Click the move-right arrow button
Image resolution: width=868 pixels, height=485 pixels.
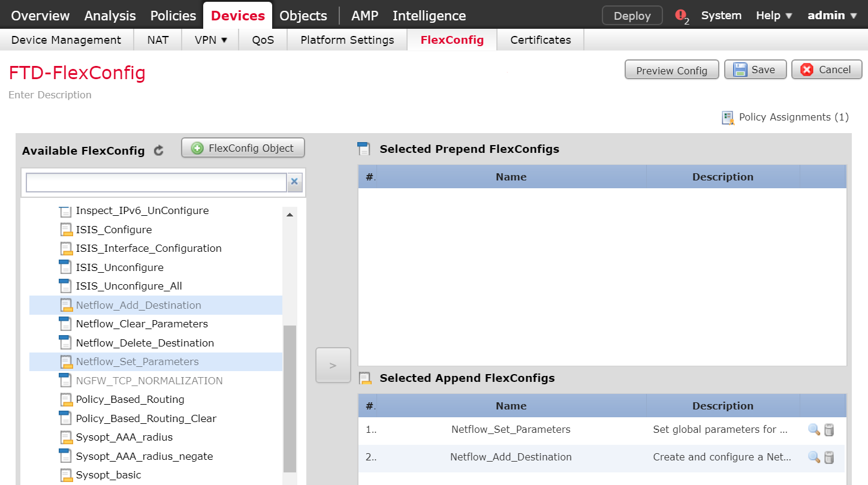pyautogui.click(x=333, y=365)
